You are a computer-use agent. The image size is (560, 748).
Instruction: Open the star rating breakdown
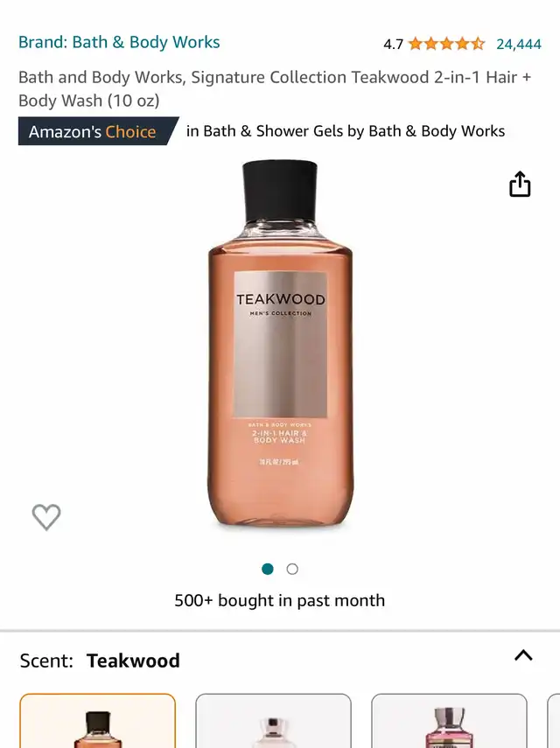[x=446, y=44]
